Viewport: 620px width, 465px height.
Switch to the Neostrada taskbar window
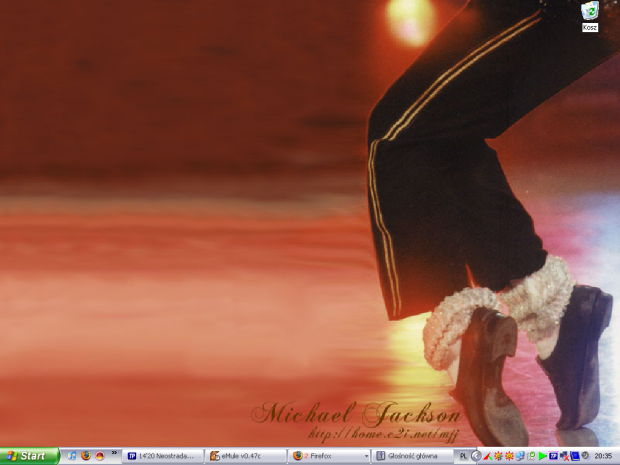163,456
